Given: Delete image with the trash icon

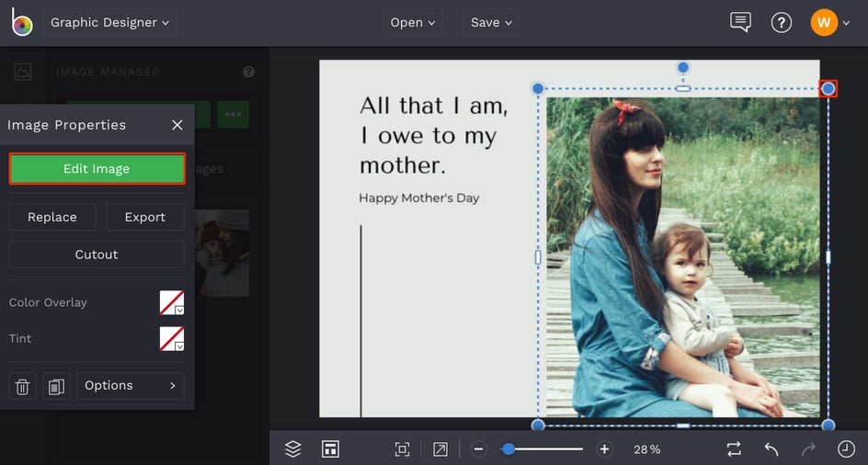Looking at the screenshot, I should (x=23, y=386).
